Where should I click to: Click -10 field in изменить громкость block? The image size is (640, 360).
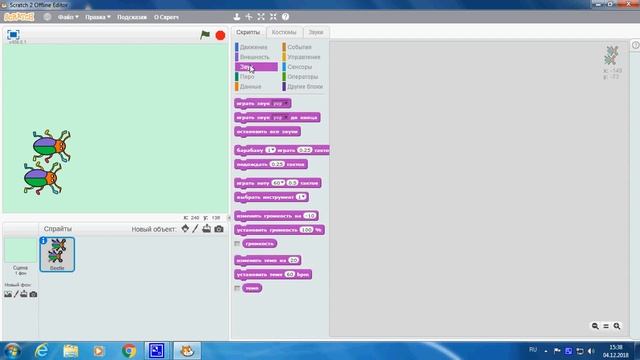point(310,216)
